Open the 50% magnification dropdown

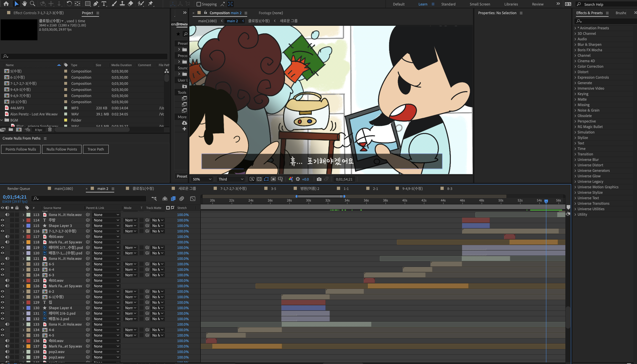click(202, 179)
